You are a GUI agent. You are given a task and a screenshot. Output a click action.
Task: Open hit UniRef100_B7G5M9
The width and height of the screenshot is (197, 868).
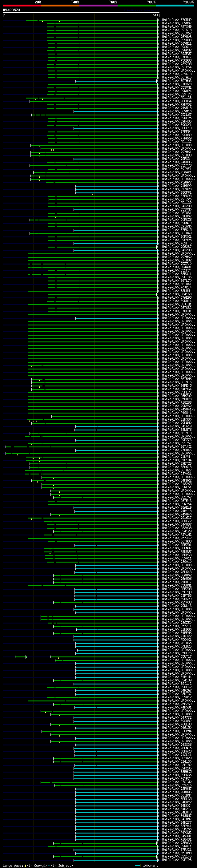click(x=177, y=20)
